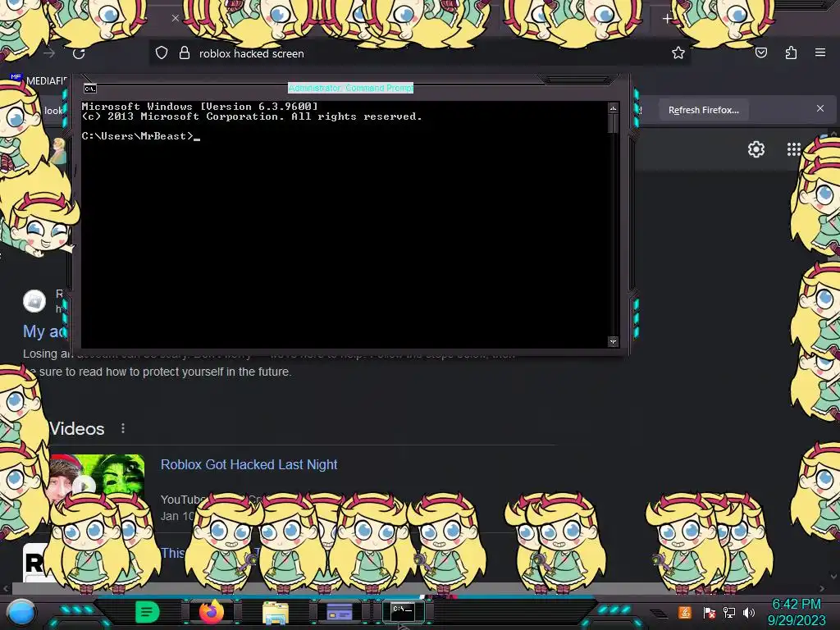Click the Refresh Firefox button
Image resolution: width=840 pixels, height=630 pixels.
pos(703,110)
